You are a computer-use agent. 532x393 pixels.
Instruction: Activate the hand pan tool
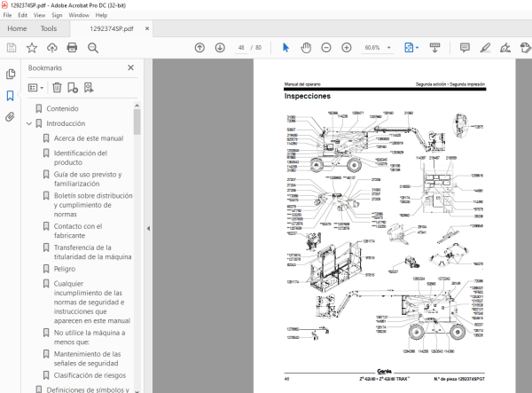(306, 48)
